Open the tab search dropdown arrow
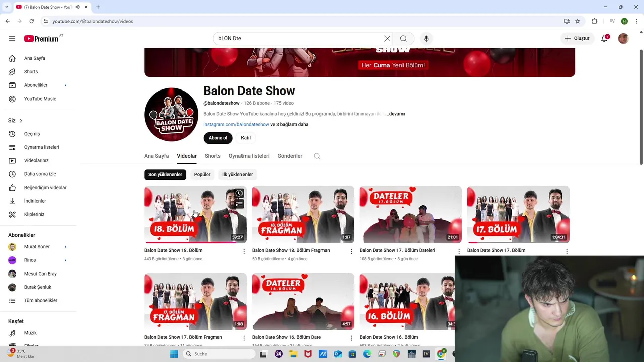The width and height of the screenshot is (644, 362). tap(7, 7)
